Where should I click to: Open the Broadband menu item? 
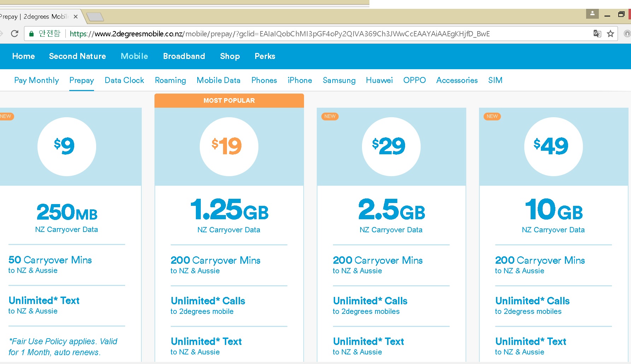point(184,56)
